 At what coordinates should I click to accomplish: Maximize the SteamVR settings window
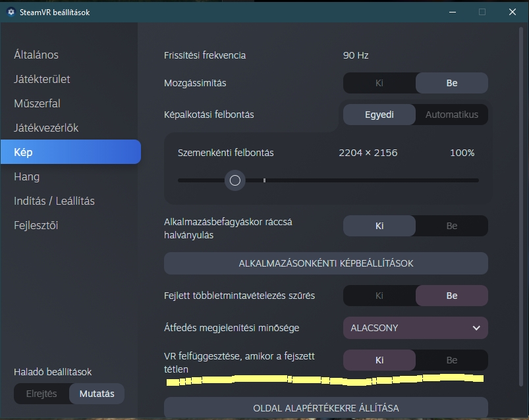point(482,12)
